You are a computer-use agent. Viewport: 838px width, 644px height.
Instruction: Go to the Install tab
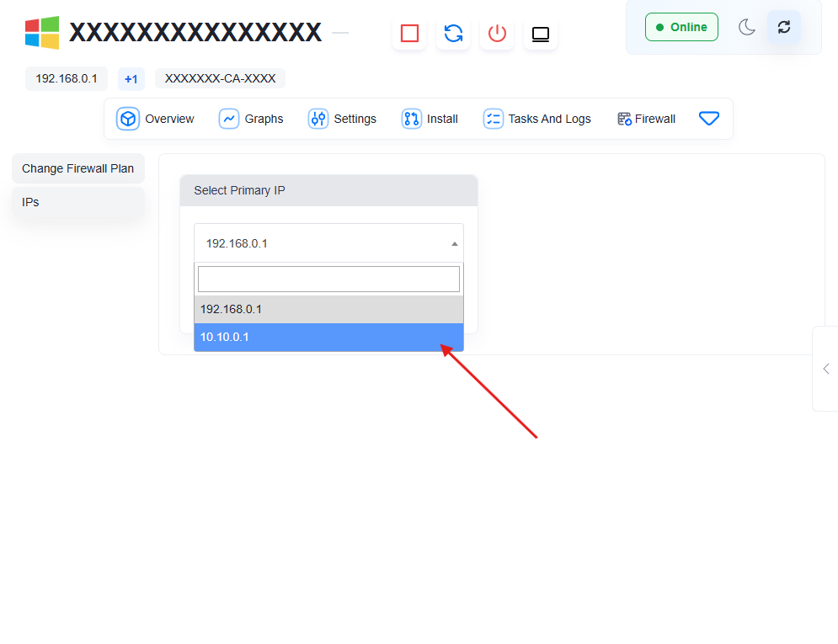[430, 119]
